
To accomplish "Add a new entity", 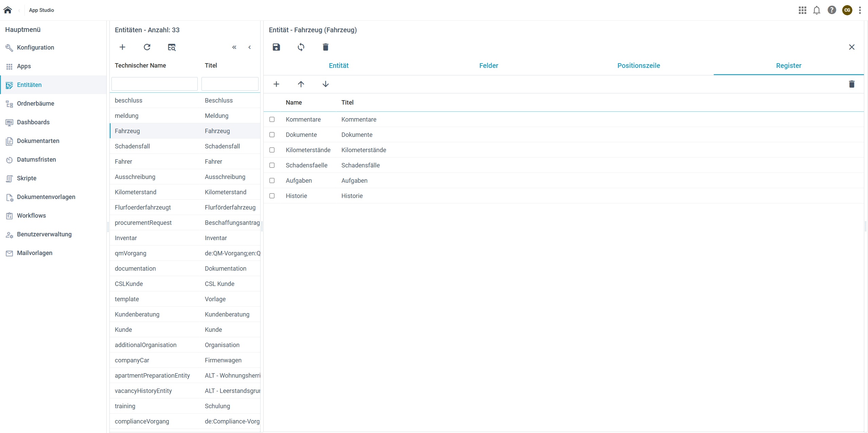I will 122,47.
